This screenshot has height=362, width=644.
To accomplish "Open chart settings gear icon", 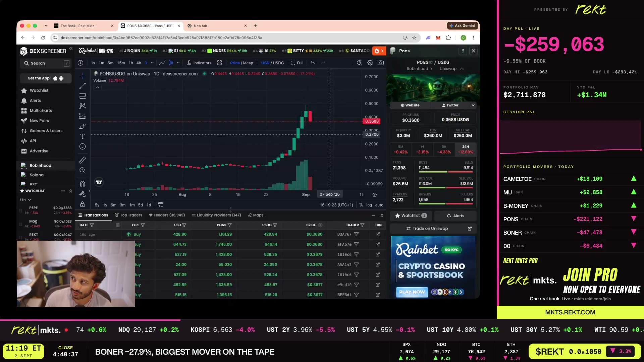I will tap(370, 63).
